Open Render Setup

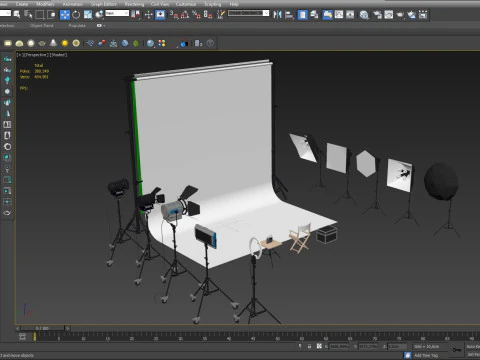click(377, 14)
